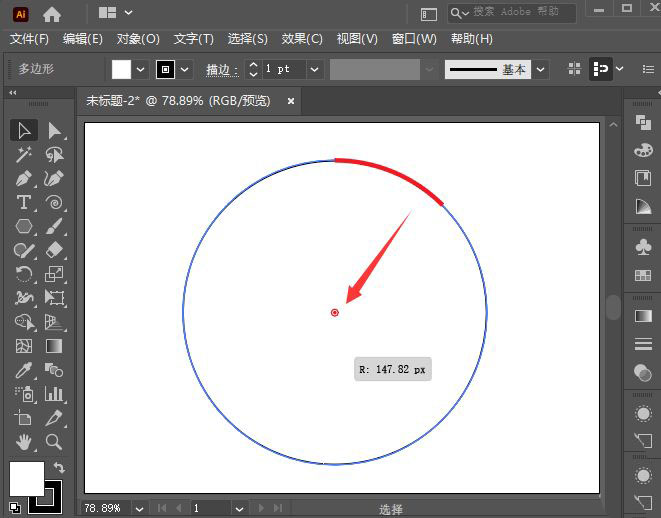Click the toolbox white fill swatch
Viewport: 661px width, 518px height.
pyautogui.click(x=27, y=478)
